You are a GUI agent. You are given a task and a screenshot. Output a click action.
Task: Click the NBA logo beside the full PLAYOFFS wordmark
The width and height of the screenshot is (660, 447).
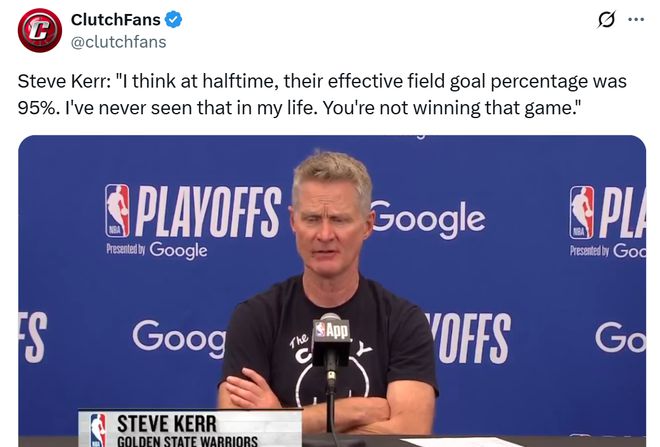(117, 210)
